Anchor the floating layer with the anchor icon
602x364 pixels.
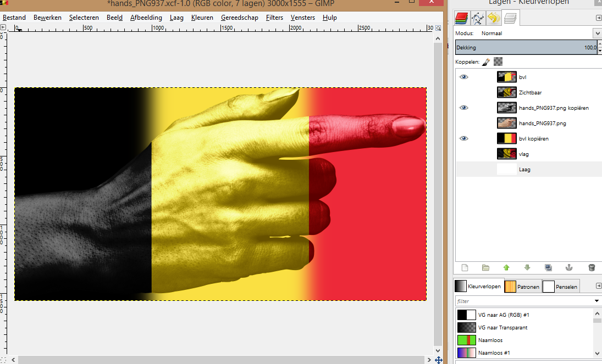570,268
